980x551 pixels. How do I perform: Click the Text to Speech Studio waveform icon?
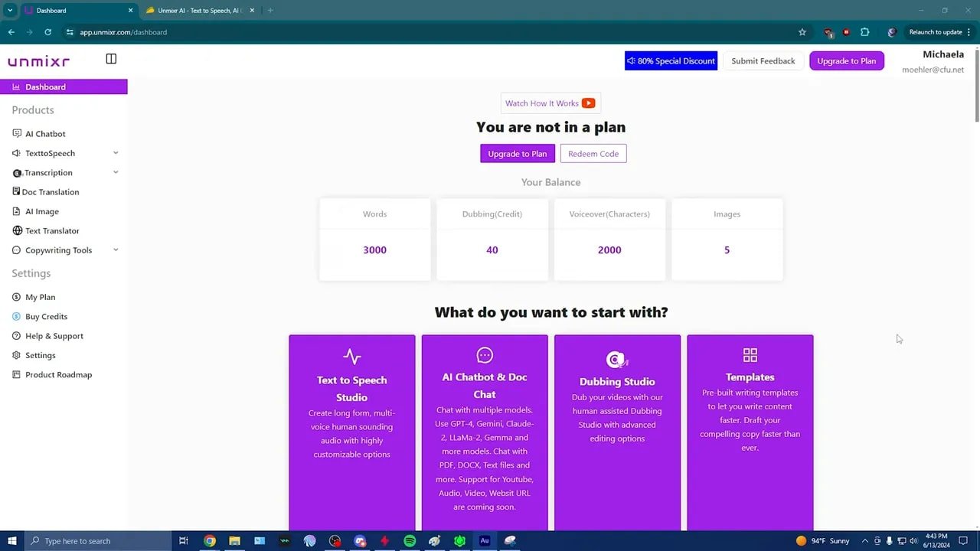pyautogui.click(x=351, y=355)
